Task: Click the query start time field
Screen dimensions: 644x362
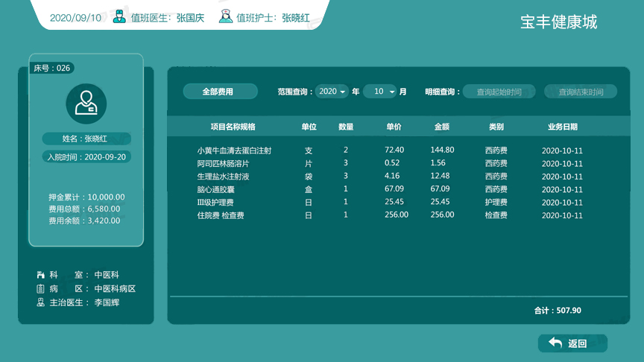Action: coord(499,92)
